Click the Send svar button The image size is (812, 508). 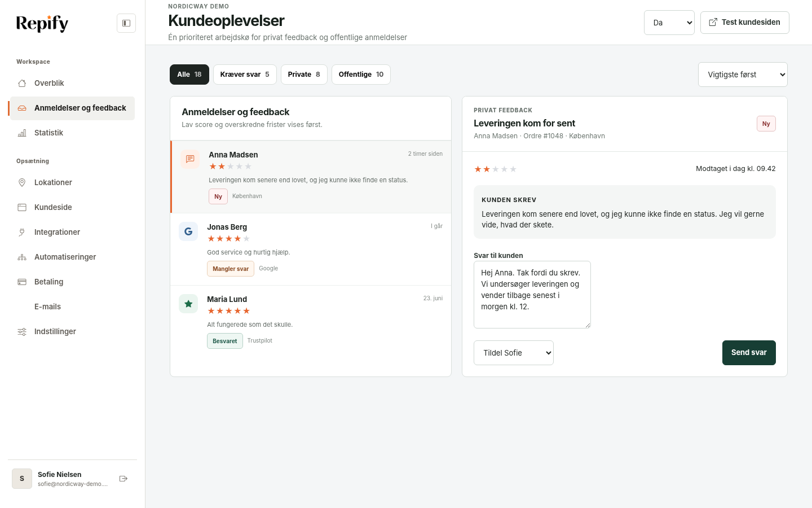pos(749,353)
